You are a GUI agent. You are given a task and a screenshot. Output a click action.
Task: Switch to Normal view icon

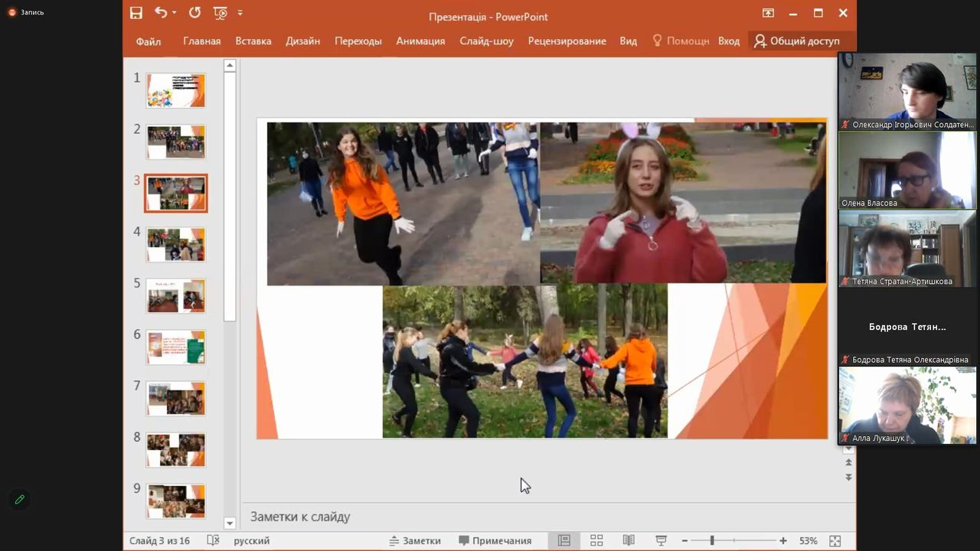tap(564, 540)
